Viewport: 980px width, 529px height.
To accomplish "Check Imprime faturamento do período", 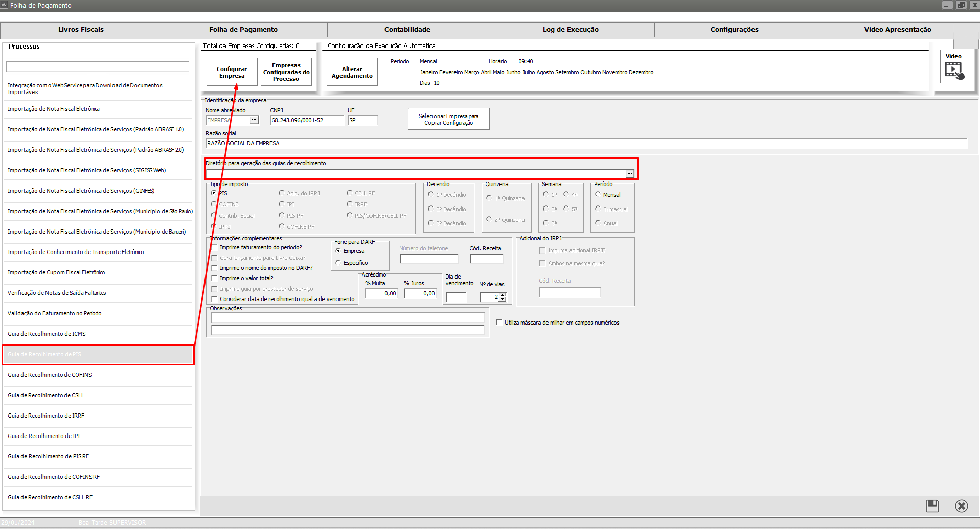I will point(215,247).
